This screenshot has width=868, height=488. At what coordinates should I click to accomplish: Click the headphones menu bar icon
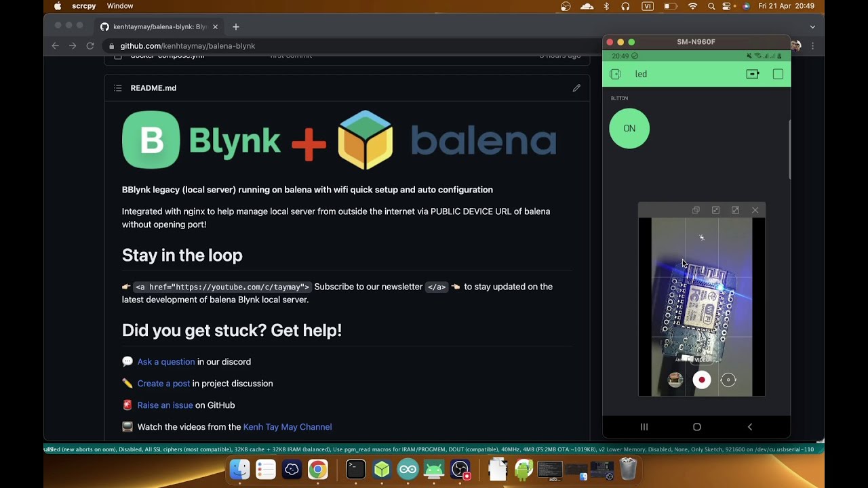[x=625, y=6]
